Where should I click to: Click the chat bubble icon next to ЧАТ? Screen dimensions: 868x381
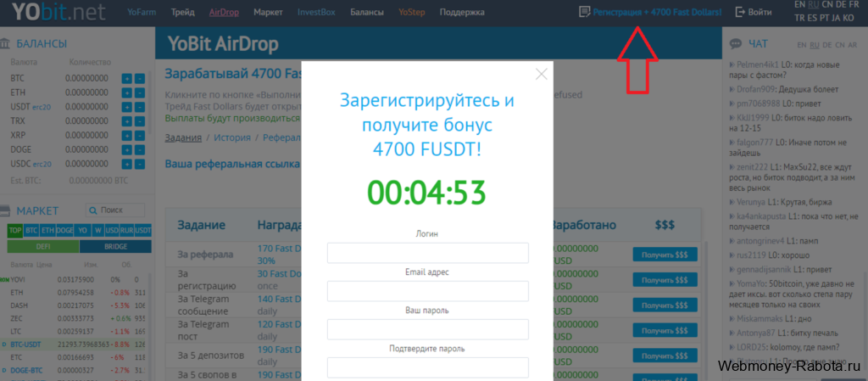[736, 44]
